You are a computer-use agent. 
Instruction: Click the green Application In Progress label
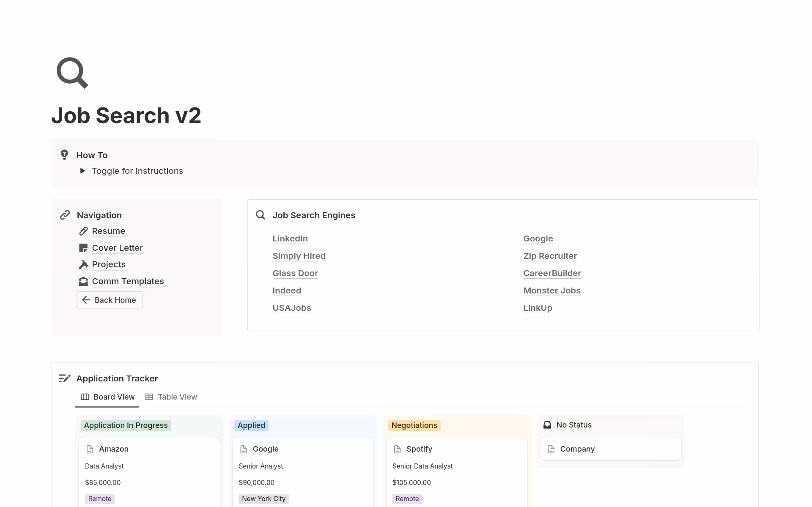coord(126,425)
